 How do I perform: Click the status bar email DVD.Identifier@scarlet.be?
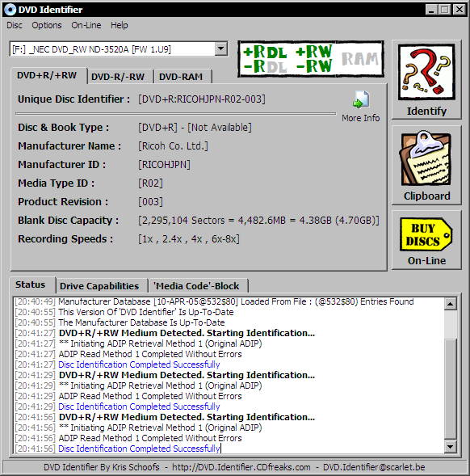(374, 467)
